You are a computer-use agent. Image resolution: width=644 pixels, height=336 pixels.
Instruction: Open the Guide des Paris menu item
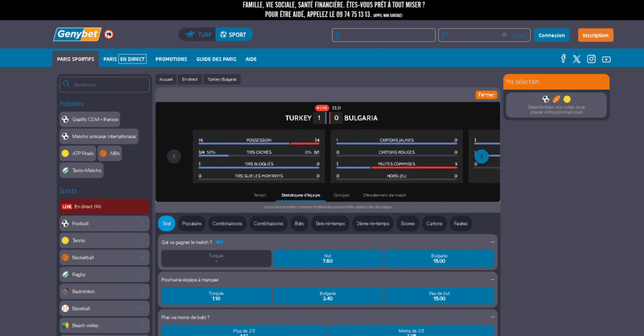(216, 59)
